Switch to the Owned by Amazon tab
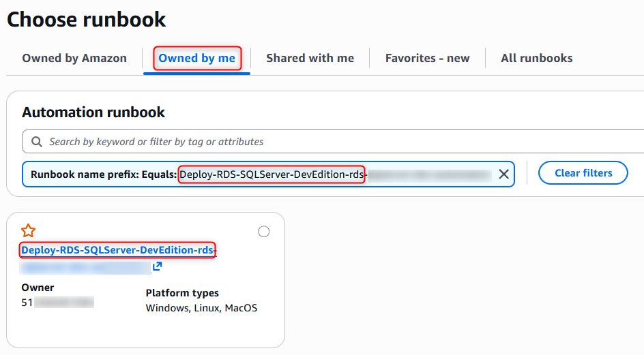The image size is (644, 355). [74, 59]
